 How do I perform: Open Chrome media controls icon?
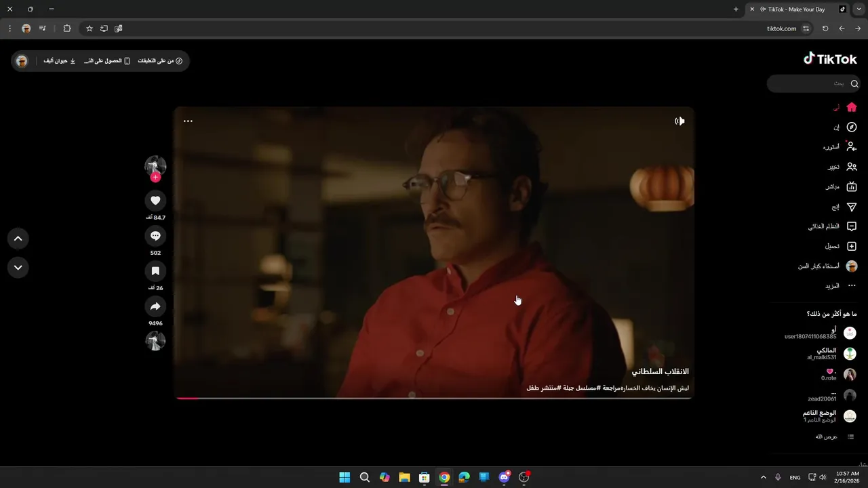[43, 28]
